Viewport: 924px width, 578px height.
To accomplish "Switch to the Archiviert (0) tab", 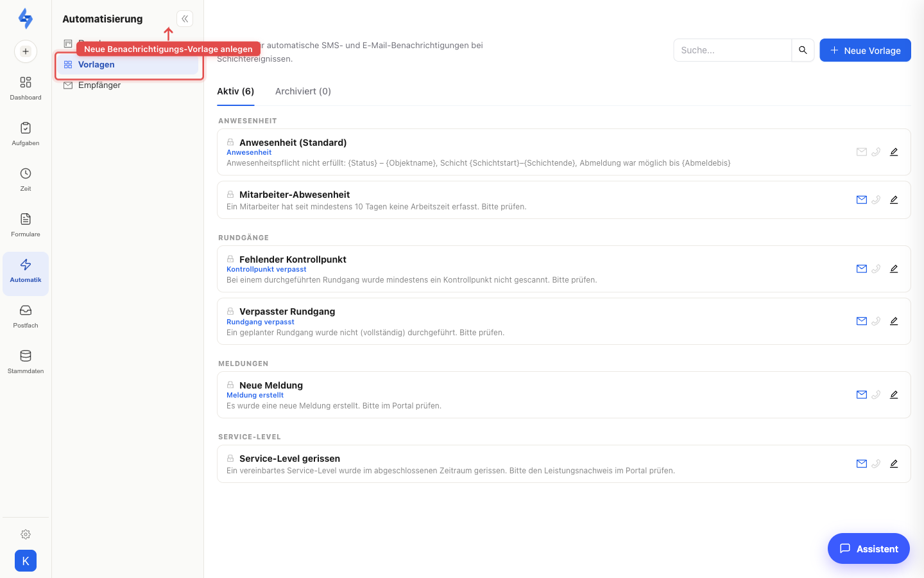I will (x=303, y=91).
